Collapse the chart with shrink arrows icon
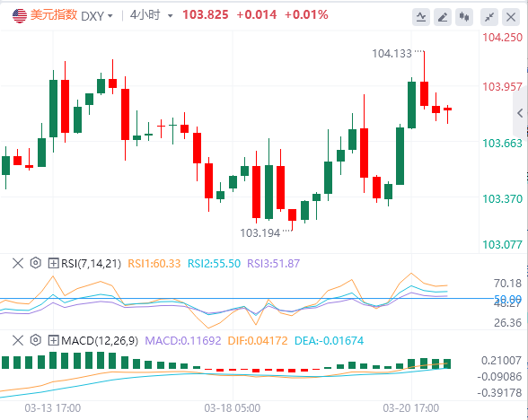This screenshot has height=420, width=528. tap(489, 17)
